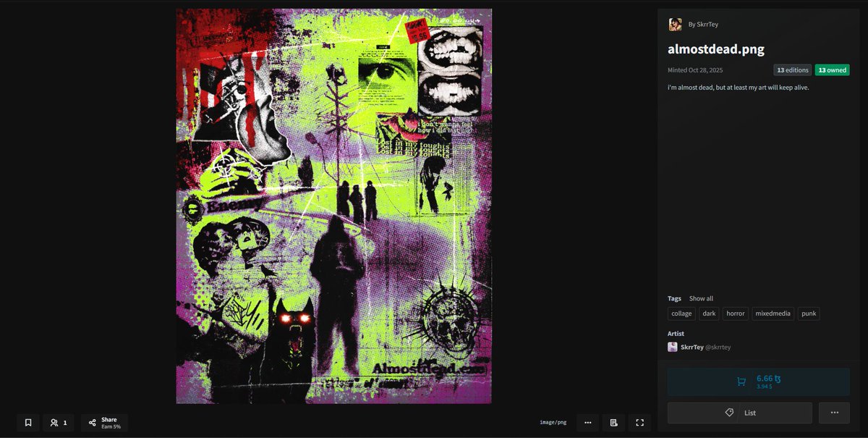Image resolution: width=868 pixels, height=438 pixels.
Task: Select the mixedmedia tag
Action: (x=773, y=313)
